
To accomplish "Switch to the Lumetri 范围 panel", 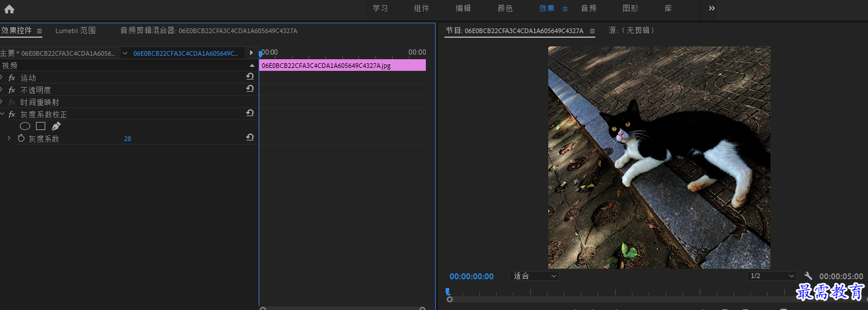I will 75,30.
